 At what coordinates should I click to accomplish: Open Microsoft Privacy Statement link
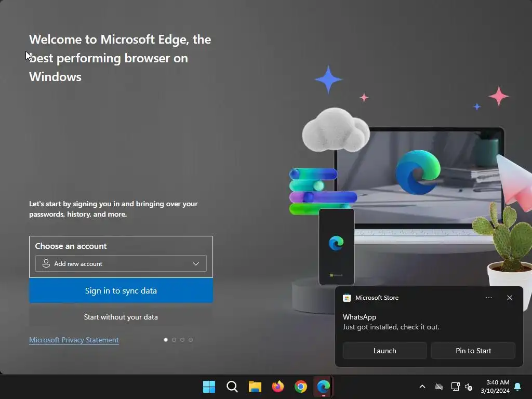74,340
